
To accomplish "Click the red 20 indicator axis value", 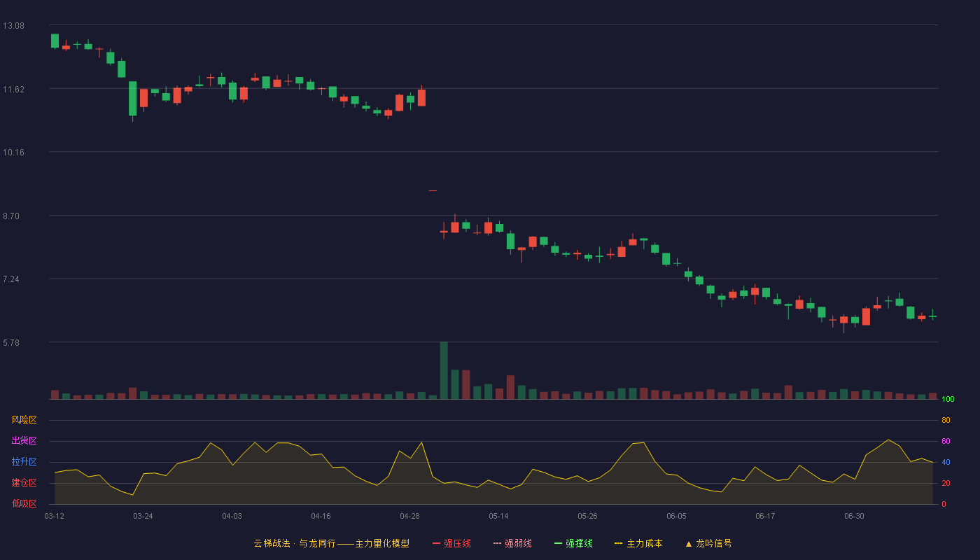I will pyautogui.click(x=946, y=483).
